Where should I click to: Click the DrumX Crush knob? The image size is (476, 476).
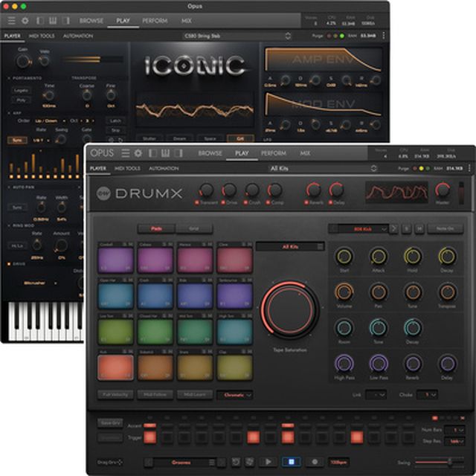click(x=252, y=190)
